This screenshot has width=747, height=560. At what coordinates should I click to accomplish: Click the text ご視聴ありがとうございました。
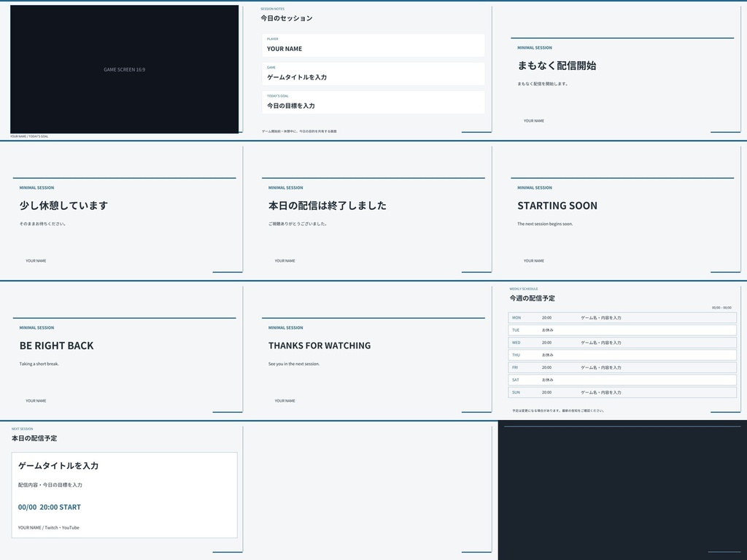(x=298, y=224)
